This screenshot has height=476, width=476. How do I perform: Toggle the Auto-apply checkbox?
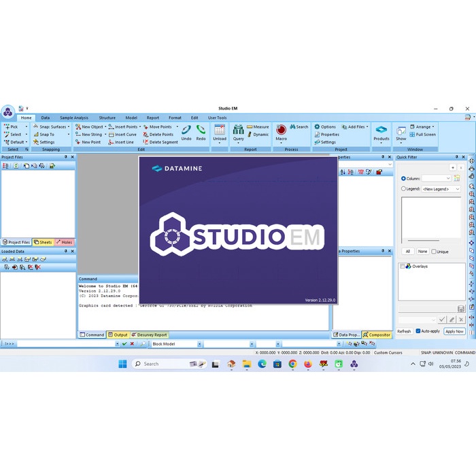(418, 331)
